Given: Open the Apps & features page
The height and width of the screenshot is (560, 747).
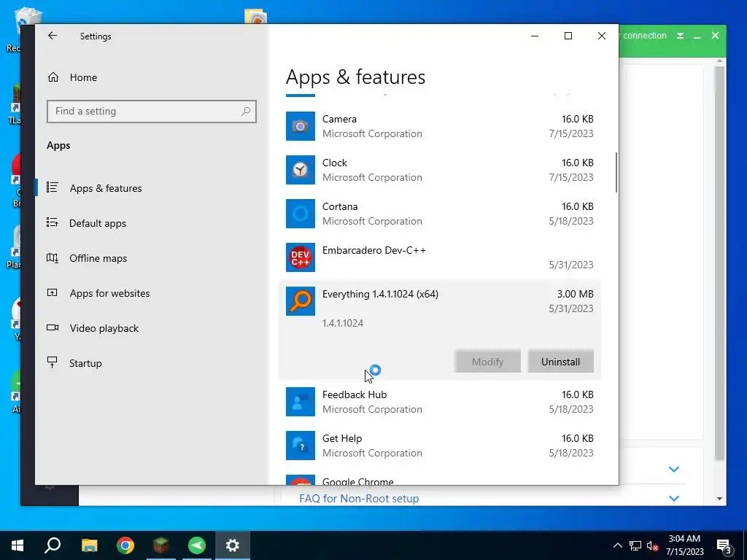Looking at the screenshot, I should (x=106, y=188).
